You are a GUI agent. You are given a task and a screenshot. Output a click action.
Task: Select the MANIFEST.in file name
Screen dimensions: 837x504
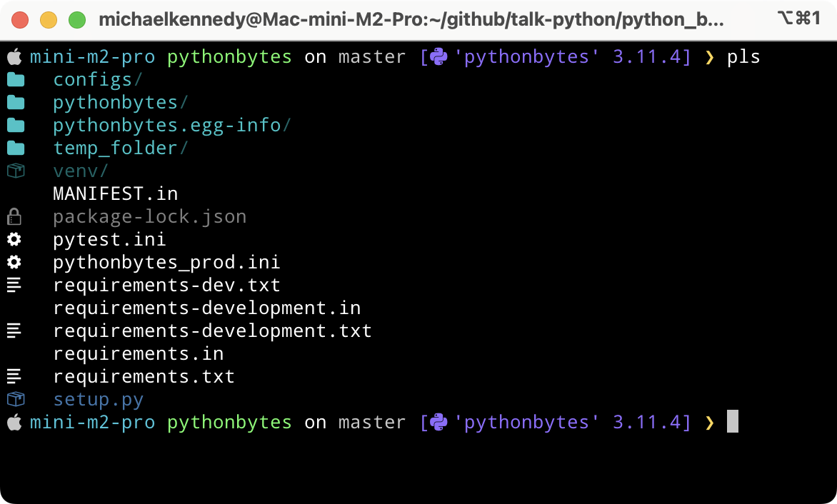115,193
